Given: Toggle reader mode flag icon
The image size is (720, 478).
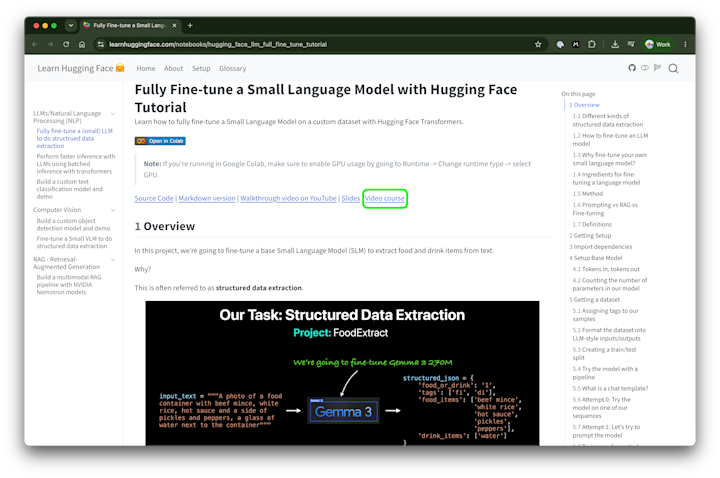Looking at the screenshot, I should coord(658,68).
